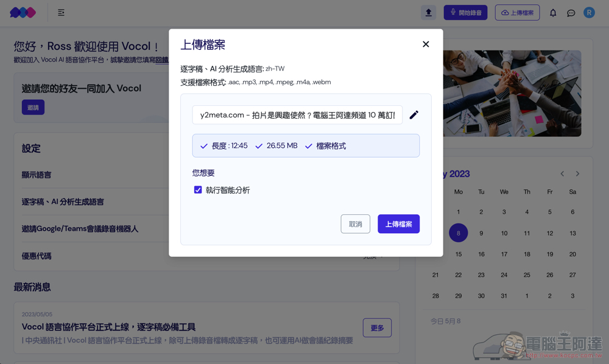This screenshot has height=364, width=609.
Task: Cancel upload with 取消 button
Action: [356, 224]
